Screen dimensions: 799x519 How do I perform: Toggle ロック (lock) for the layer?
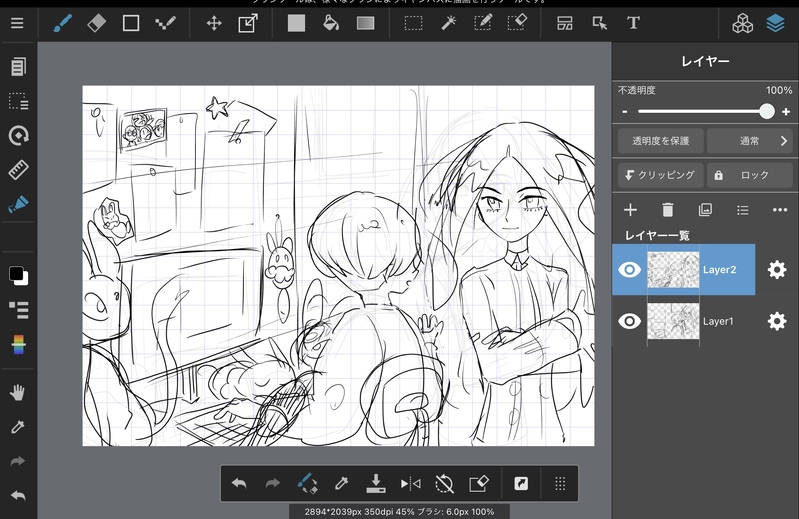tap(750, 175)
